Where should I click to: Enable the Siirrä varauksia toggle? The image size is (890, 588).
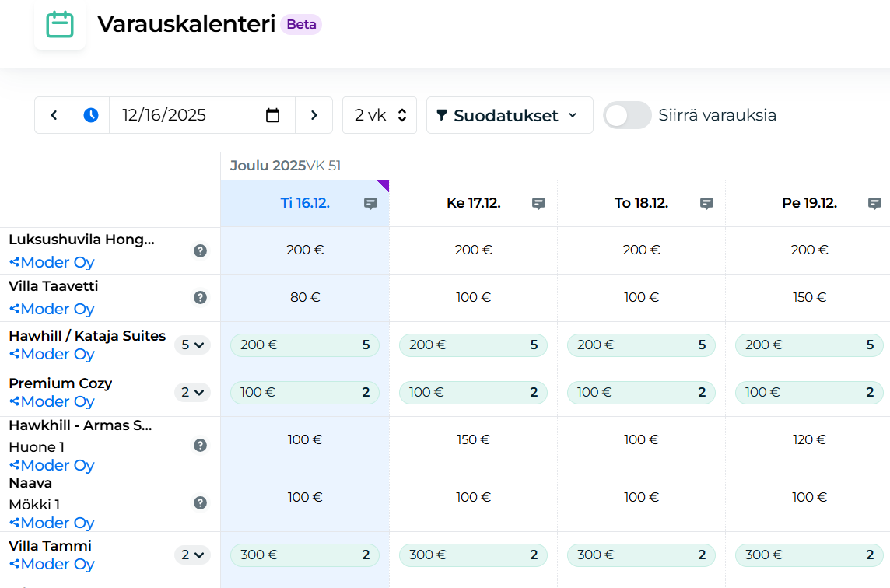627,114
